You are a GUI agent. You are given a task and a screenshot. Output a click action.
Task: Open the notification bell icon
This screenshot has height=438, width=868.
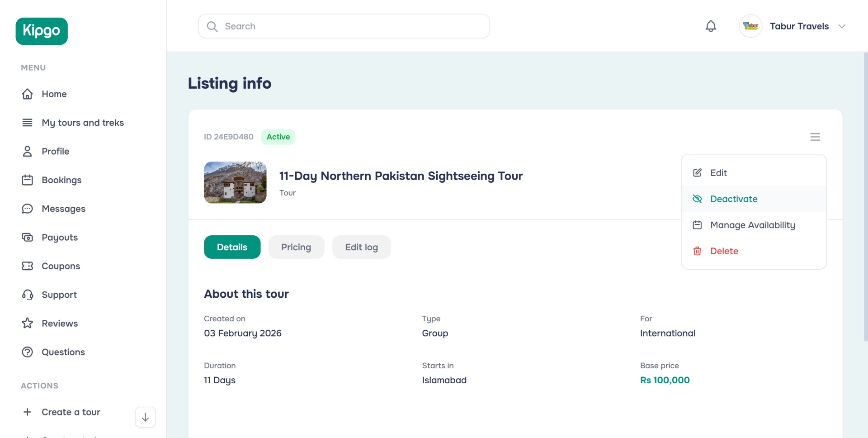(x=710, y=26)
